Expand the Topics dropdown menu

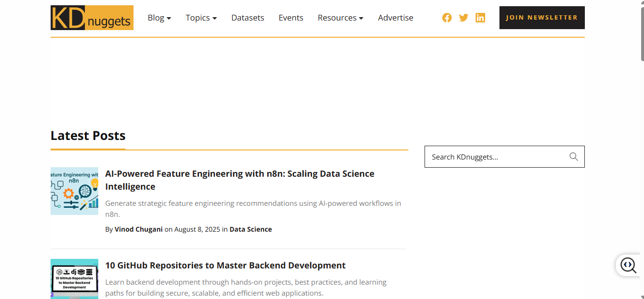[x=201, y=18]
